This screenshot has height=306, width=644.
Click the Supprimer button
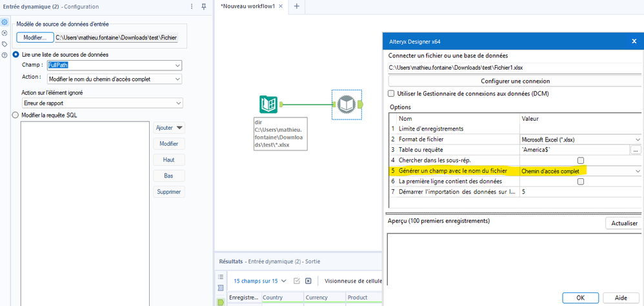tap(169, 192)
